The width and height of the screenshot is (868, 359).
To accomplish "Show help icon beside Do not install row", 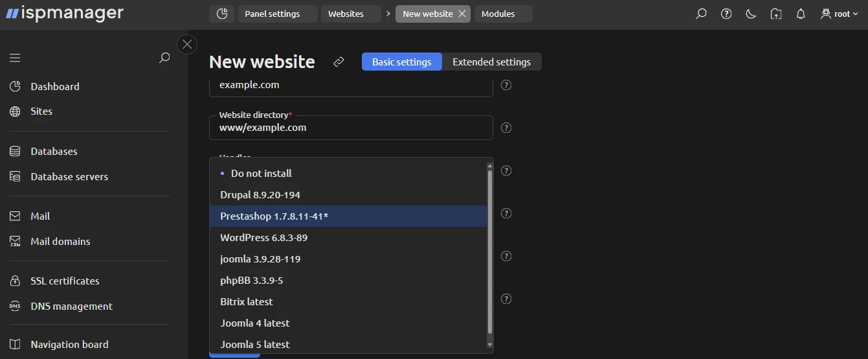I will pyautogui.click(x=507, y=170).
